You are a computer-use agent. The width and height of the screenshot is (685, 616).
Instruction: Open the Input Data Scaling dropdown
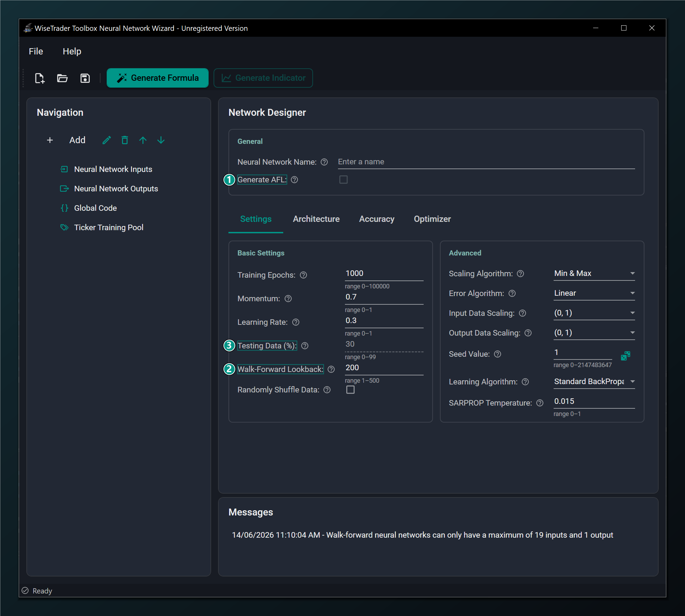(x=594, y=313)
